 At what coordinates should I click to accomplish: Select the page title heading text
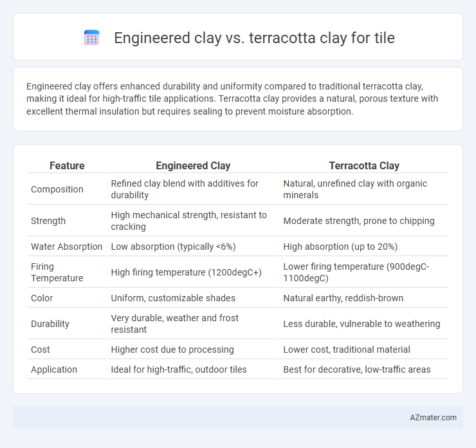click(254, 38)
